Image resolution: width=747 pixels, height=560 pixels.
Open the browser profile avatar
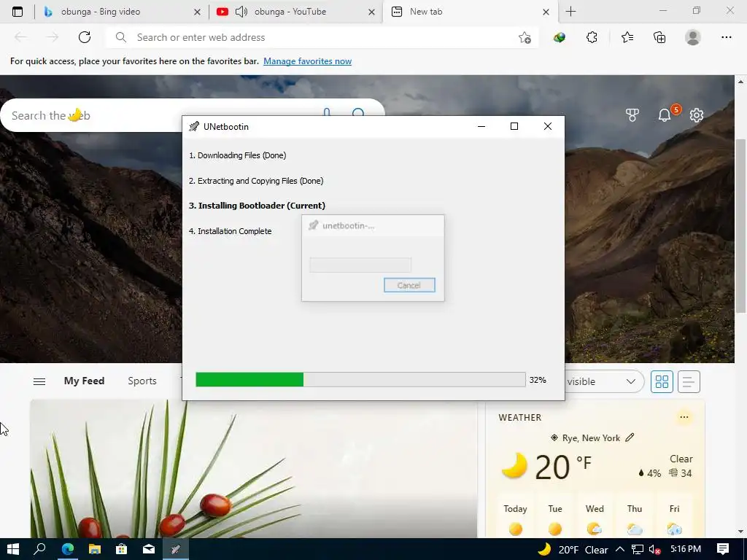pos(693,37)
